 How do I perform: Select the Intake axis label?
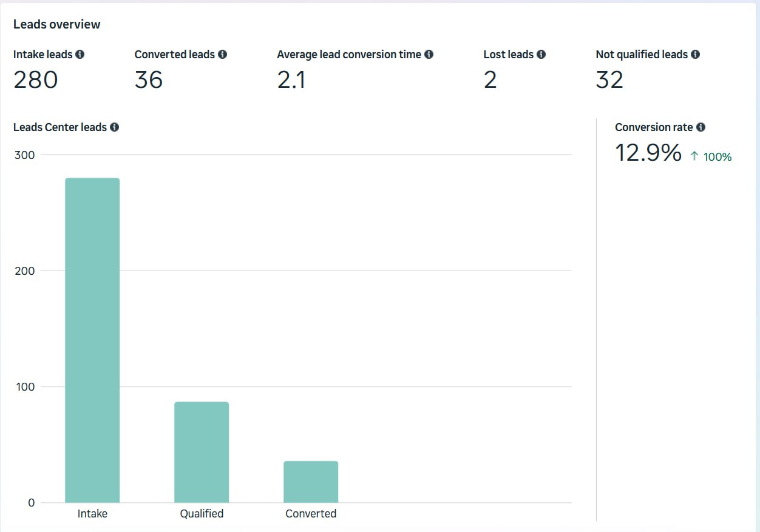pos(92,513)
